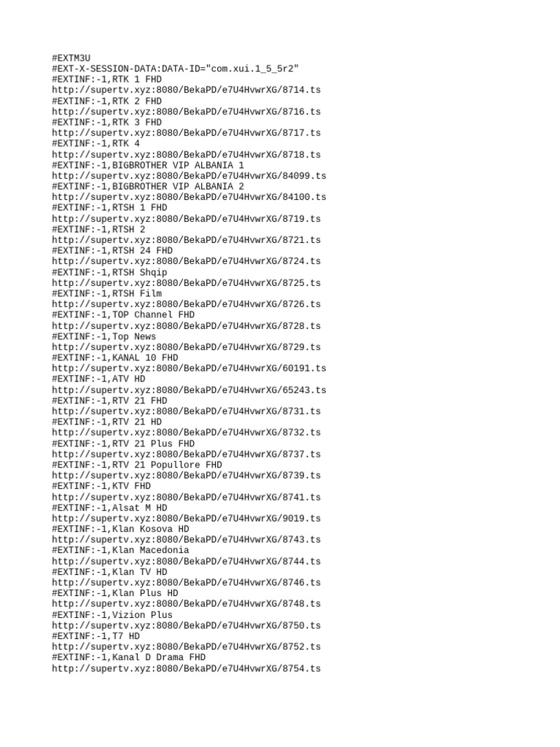
Task: Click the Kanal D Drama FHD URL
Action: click(186, 668)
